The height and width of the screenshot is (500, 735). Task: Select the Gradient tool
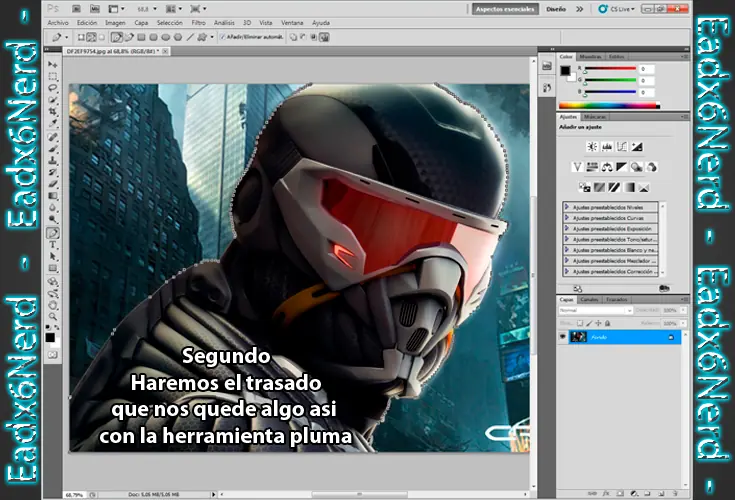52,196
